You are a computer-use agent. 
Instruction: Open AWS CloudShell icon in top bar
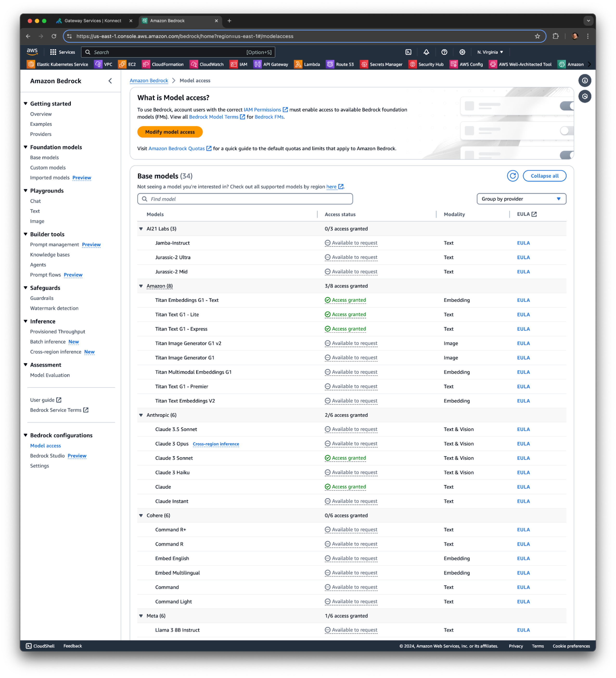[x=408, y=52]
